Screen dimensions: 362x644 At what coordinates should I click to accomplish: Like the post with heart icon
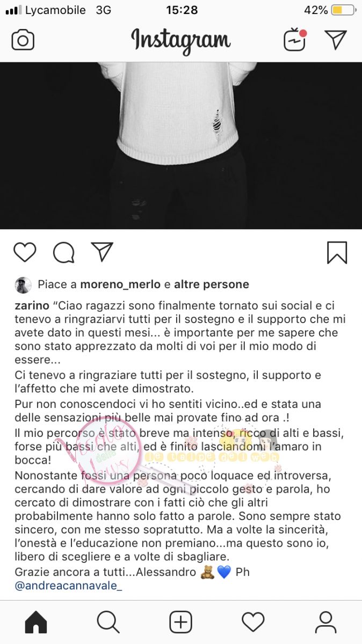point(25,252)
